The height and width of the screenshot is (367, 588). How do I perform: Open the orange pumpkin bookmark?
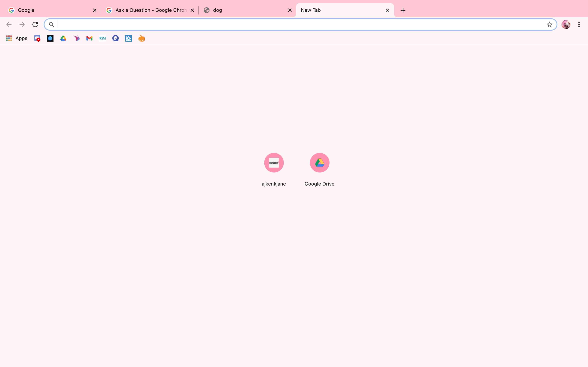click(142, 38)
